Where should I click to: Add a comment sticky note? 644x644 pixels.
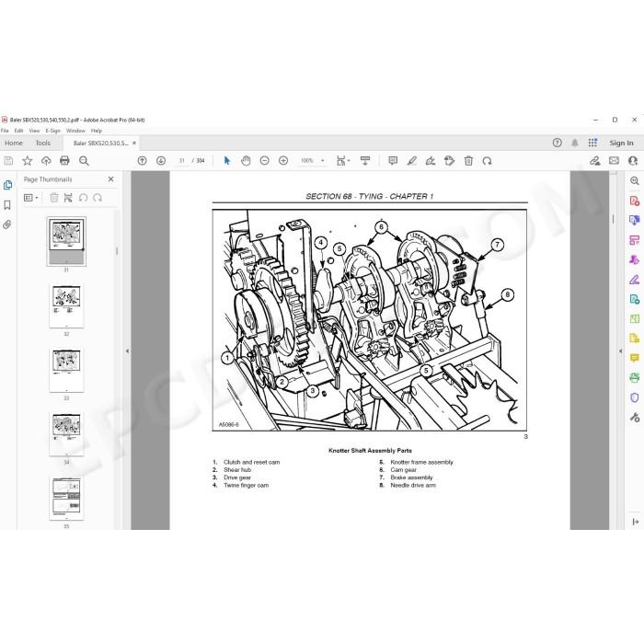tap(393, 161)
